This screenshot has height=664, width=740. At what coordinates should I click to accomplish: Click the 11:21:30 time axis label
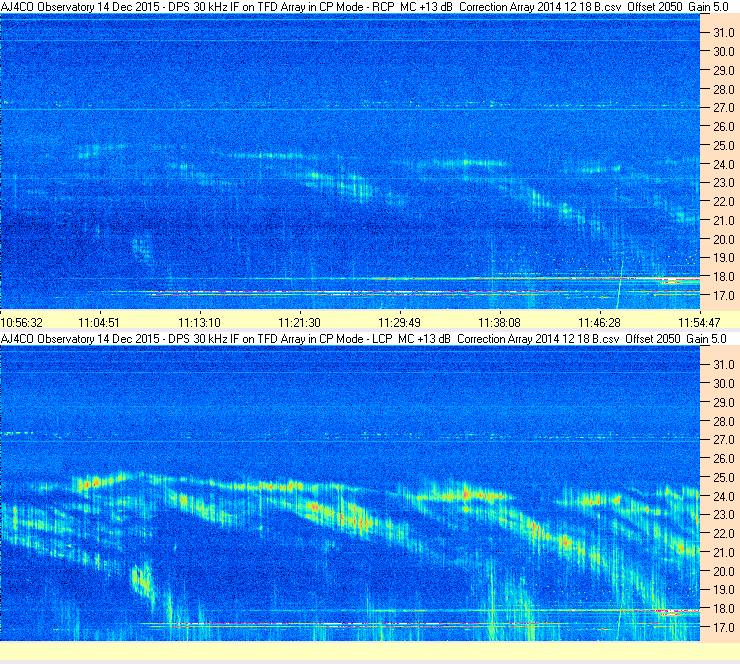[x=299, y=323]
